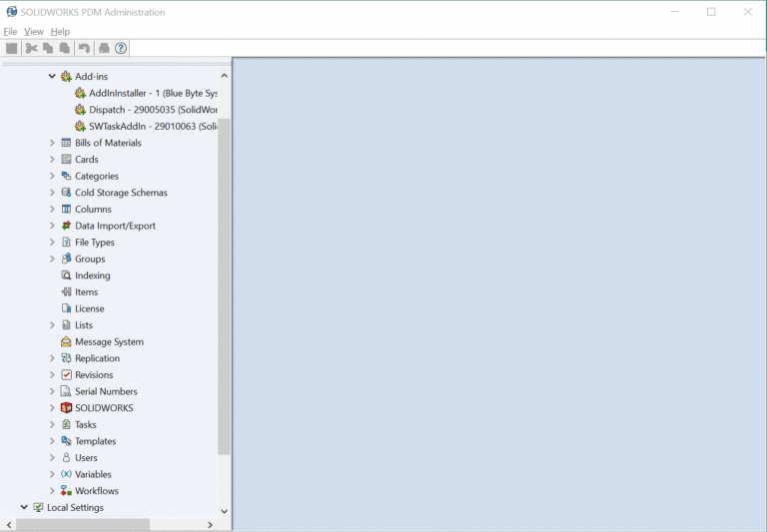
Task: Click the tree's vertical scrollbar up arrow
Action: 224,75
